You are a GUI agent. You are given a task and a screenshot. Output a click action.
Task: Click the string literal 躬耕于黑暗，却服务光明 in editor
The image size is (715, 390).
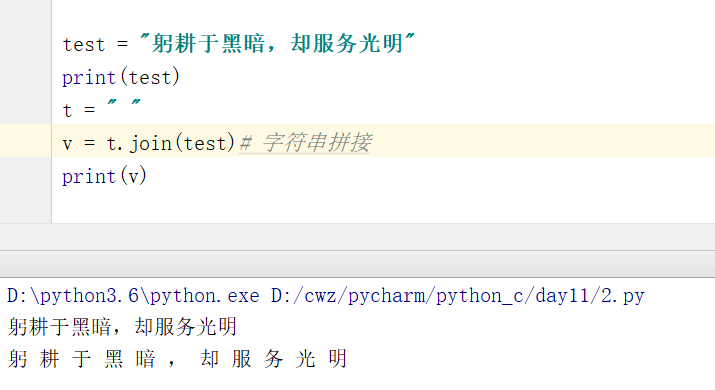click(x=277, y=44)
